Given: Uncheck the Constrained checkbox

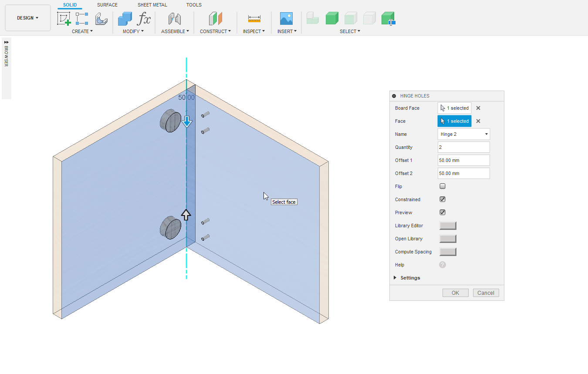Looking at the screenshot, I should pos(443,199).
